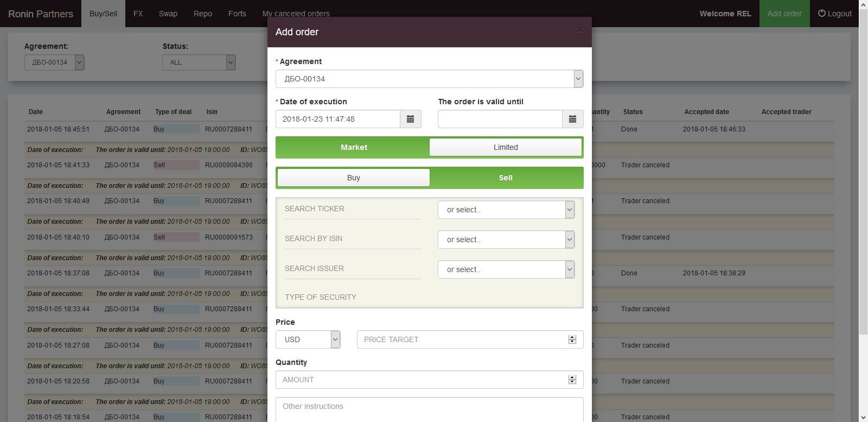
Task: Open calendar for Date of execution
Action: click(x=411, y=119)
